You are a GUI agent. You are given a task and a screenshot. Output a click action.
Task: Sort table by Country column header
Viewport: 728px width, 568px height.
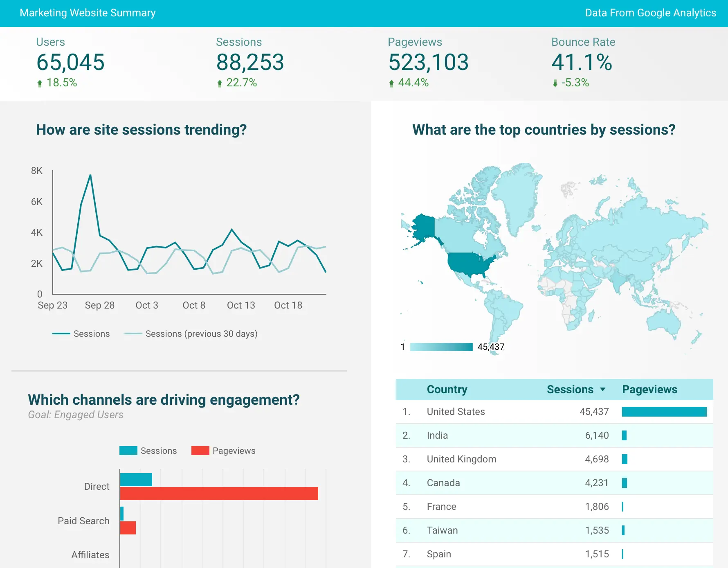447,390
